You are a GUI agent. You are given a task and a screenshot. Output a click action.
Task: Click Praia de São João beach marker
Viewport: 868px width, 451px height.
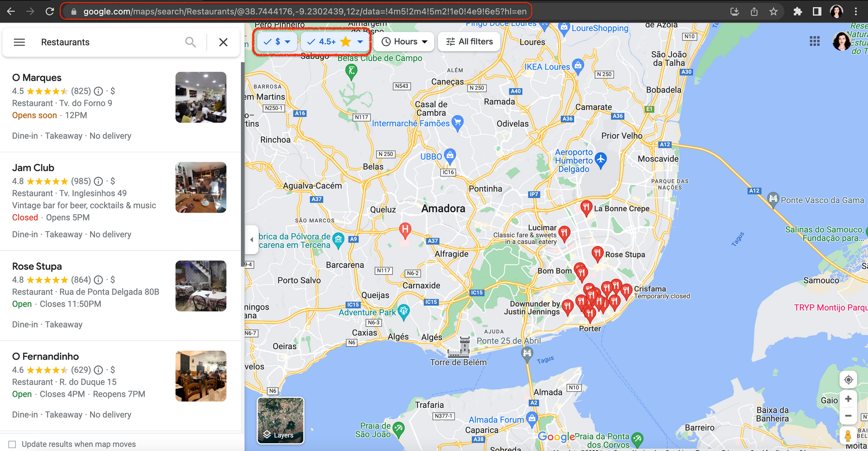[398, 429]
